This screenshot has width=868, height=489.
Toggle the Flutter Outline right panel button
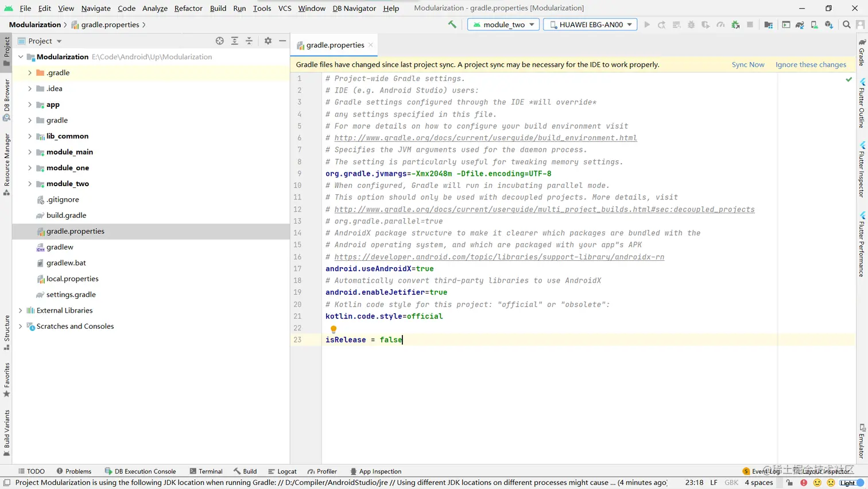coord(862,102)
